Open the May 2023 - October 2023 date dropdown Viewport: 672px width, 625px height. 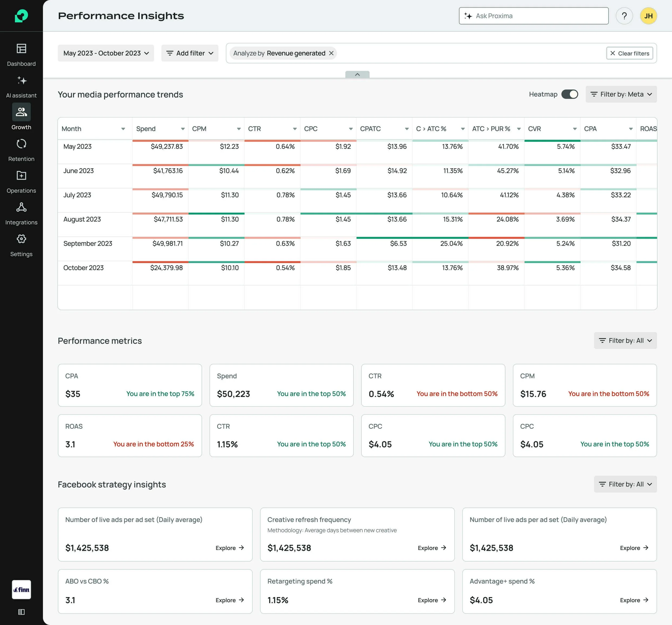pos(106,53)
